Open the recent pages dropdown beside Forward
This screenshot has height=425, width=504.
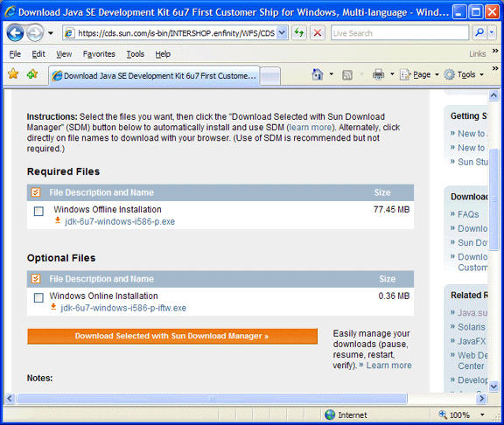pos(51,33)
